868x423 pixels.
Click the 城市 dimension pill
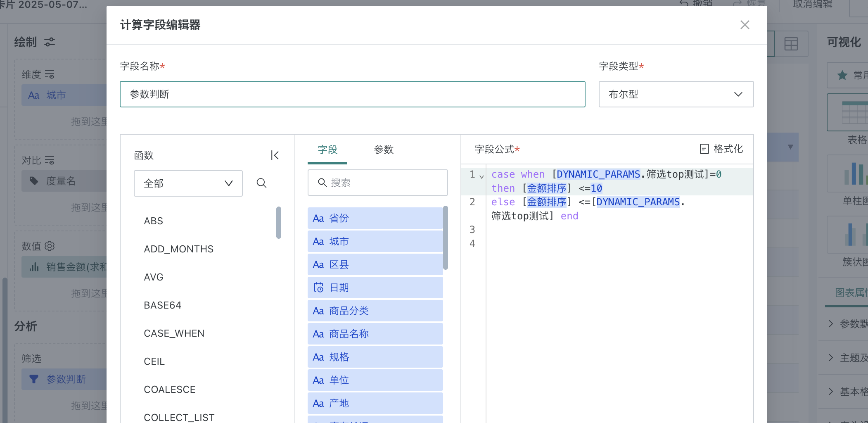64,95
